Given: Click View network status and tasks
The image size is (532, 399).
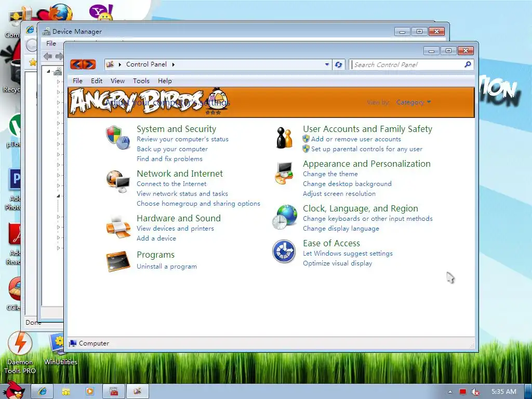Looking at the screenshot, I should point(182,194).
